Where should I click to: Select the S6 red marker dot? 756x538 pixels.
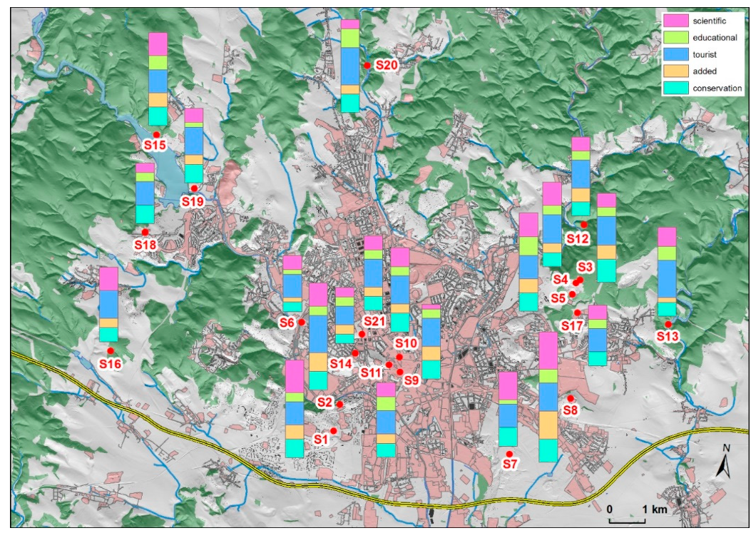pos(302,323)
